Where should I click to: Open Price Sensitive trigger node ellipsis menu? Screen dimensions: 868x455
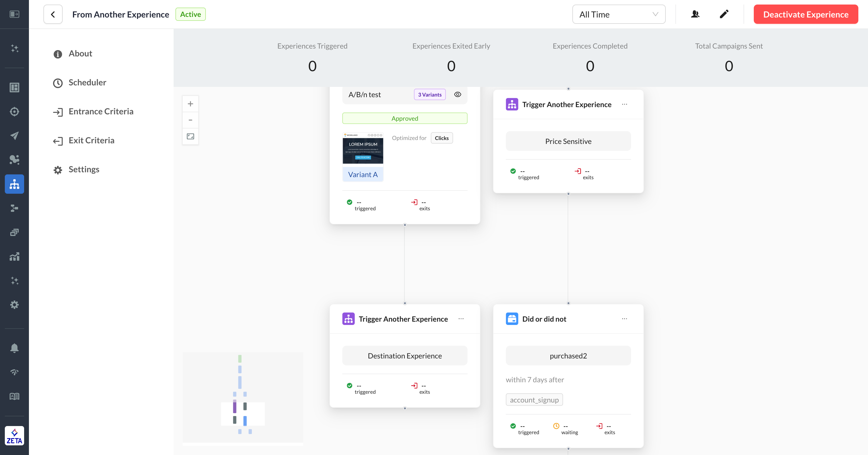(624, 104)
